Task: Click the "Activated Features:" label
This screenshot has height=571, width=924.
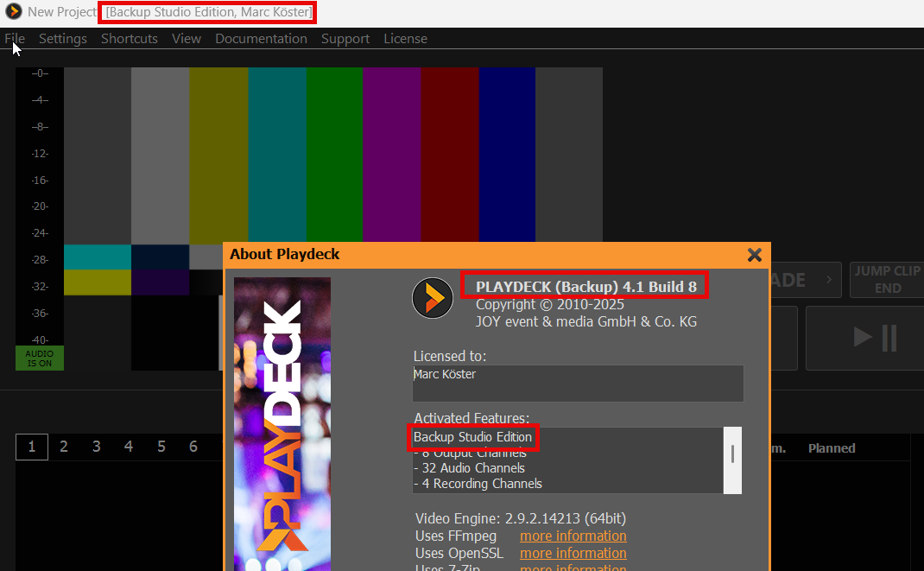Action: (x=471, y=418)
